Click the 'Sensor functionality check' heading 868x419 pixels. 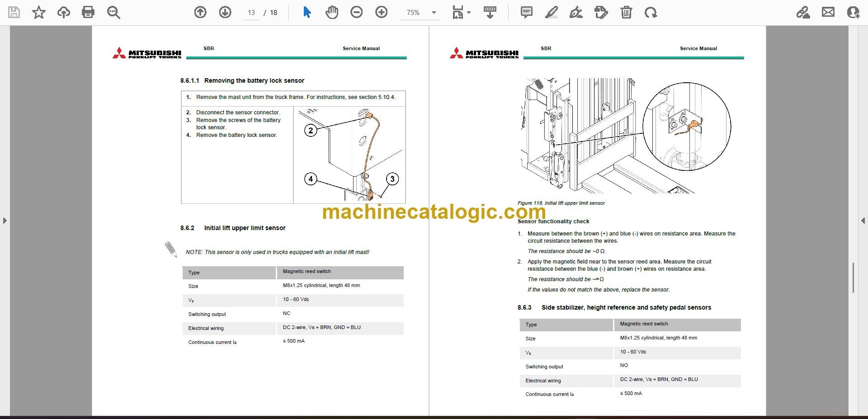click(553, 221)
